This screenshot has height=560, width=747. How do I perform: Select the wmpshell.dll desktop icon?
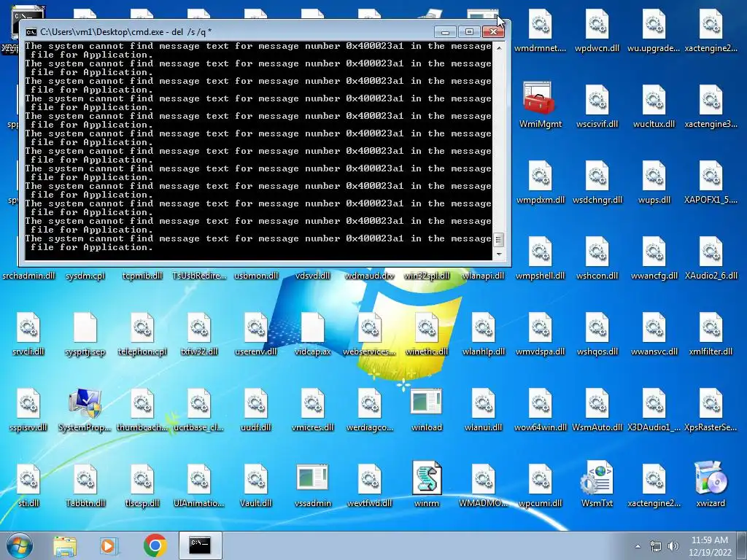click(541, 251)
